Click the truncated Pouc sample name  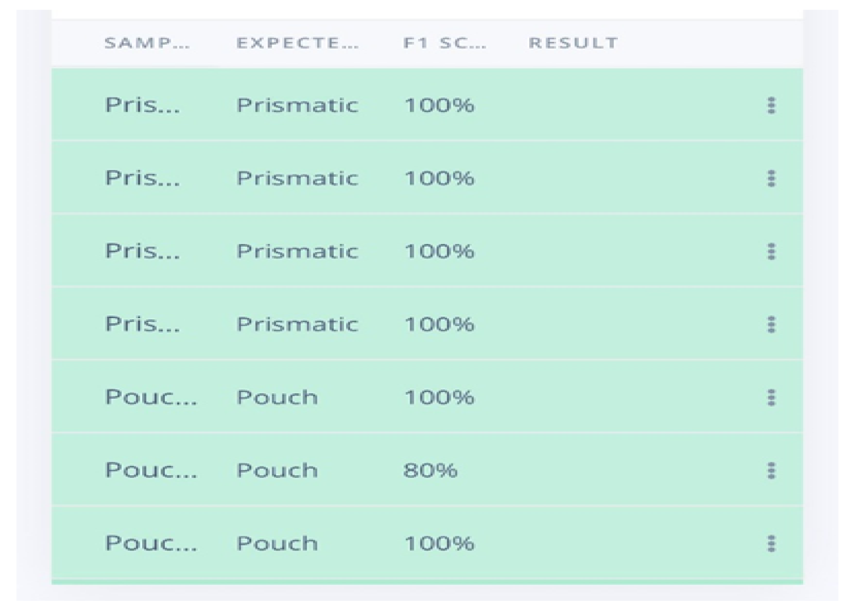151,397
